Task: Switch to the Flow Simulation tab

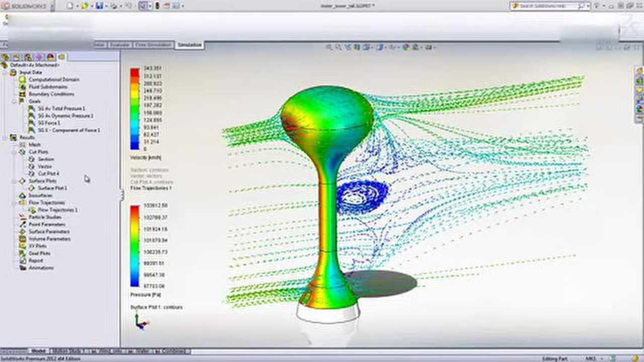Action: [x=153, y=45]
